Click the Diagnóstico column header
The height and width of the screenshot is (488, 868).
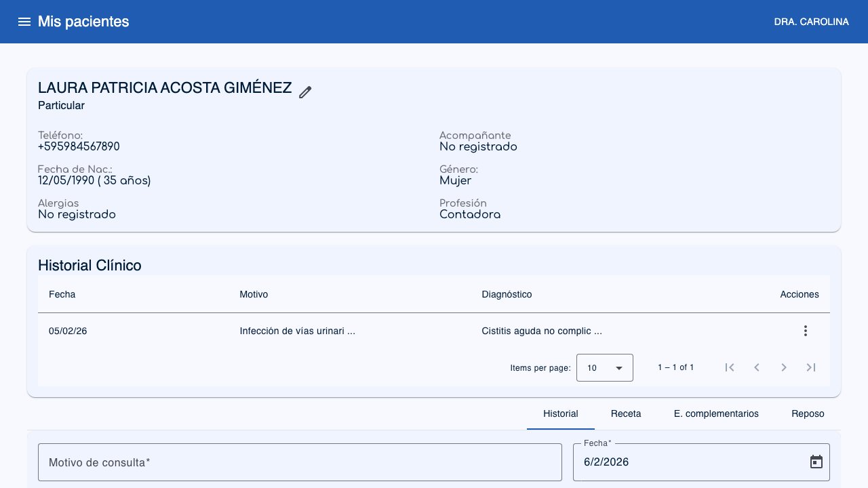507,294
